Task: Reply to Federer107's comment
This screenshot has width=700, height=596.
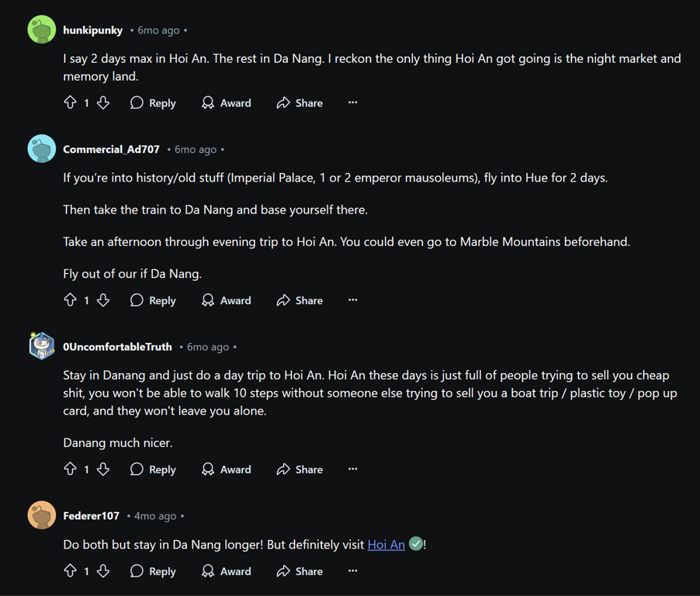Action: coord(153,571)
